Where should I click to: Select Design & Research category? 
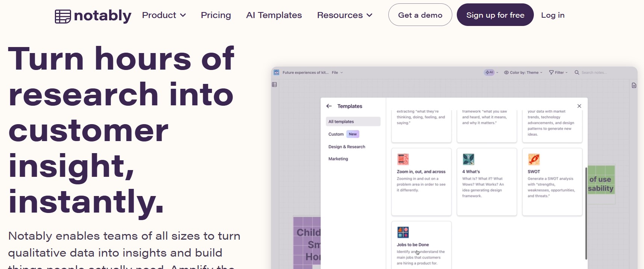pyautogui.click(x=347, y=147)
